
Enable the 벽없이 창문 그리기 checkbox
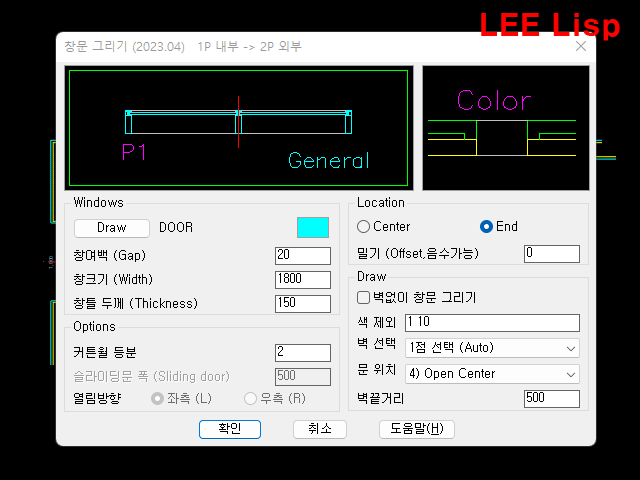(363, 298)
